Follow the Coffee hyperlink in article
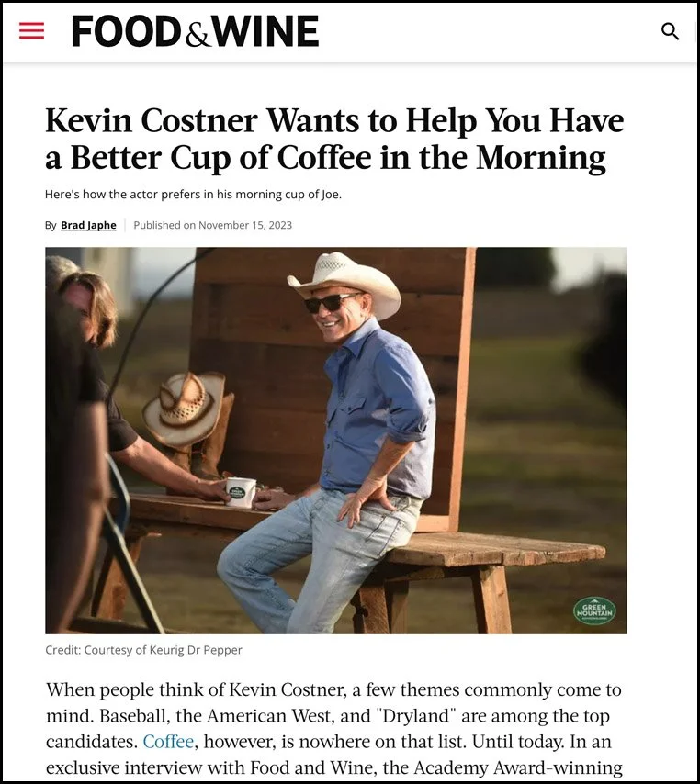 (x=168, y=742)
